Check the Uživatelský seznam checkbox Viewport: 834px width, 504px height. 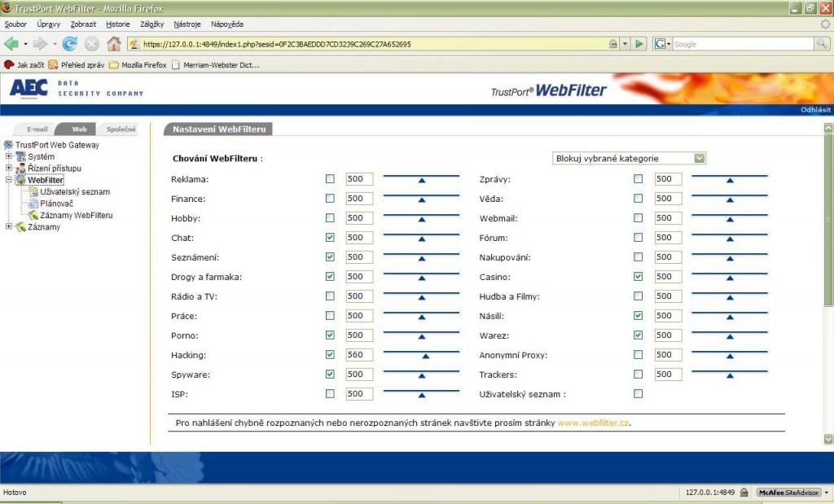pyautogui.click(x=639, y=394)
